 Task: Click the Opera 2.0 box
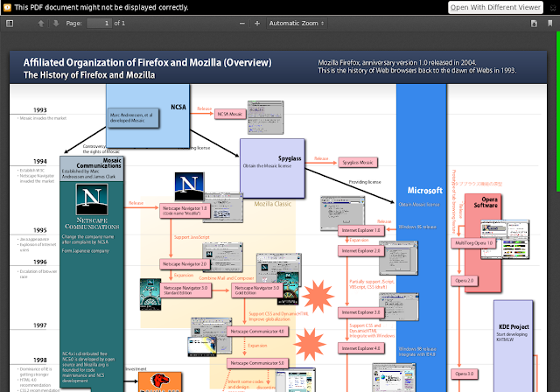point(465,281)
